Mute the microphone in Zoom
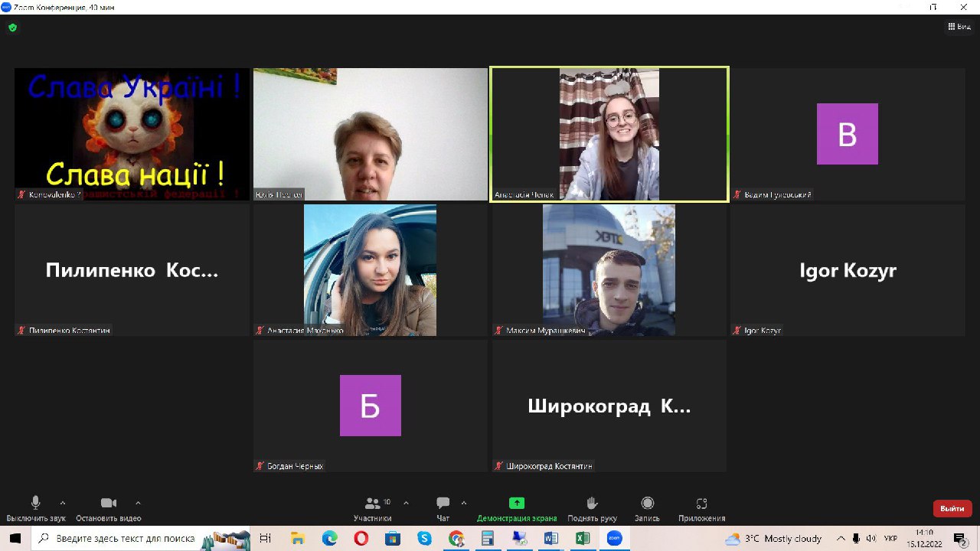The width and height of the screenshot is (980, 551). (35, 507)
